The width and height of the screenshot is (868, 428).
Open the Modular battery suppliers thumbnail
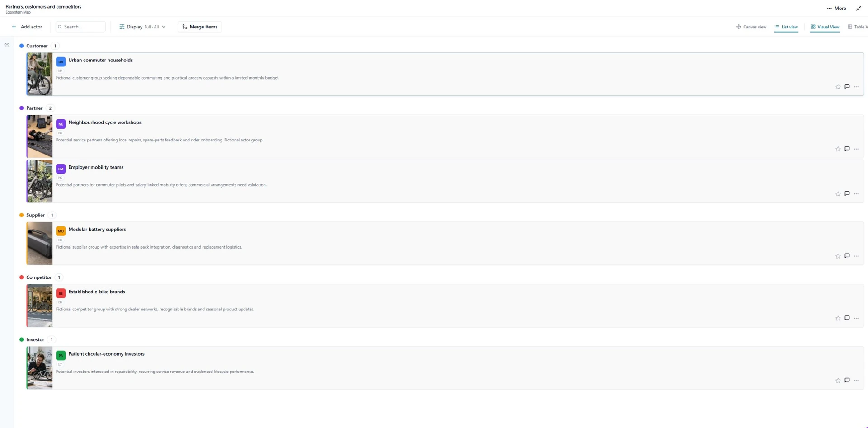(x=39, y=243)
